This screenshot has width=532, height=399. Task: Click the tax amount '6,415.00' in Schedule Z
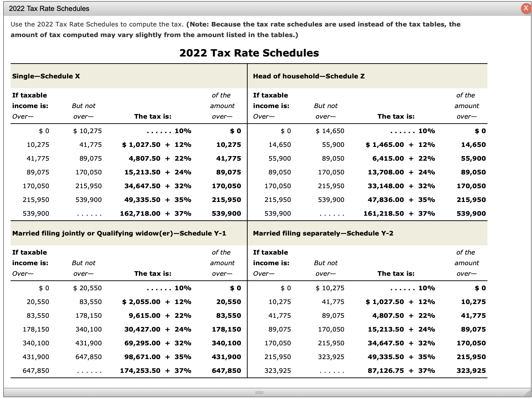point(388,159)
